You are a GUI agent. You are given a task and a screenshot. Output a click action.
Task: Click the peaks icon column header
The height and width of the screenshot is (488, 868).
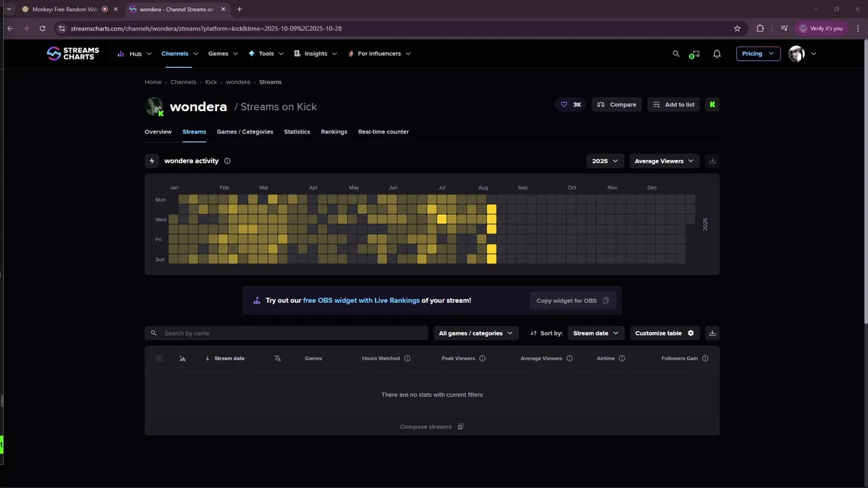182,359
